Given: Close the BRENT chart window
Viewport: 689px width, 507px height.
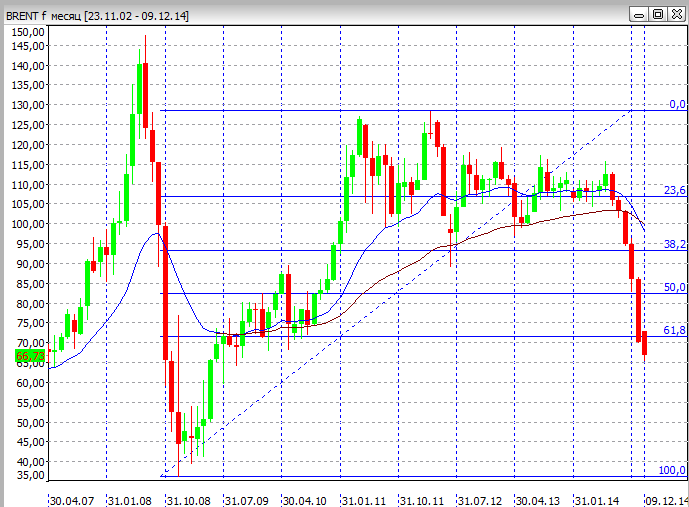Looking at the screenshot, I should pos(675,14).
